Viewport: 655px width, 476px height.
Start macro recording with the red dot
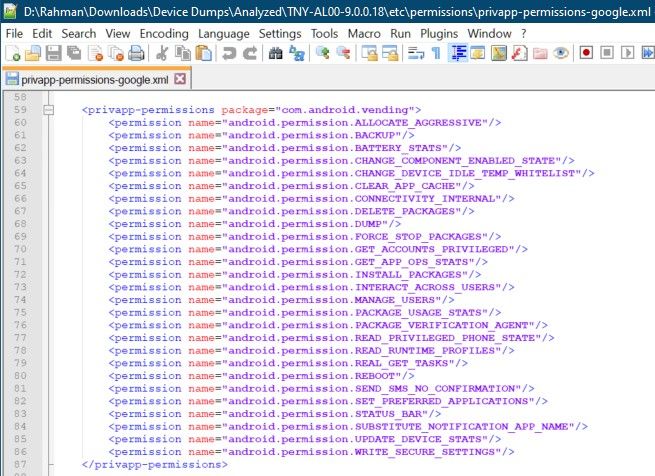tap(586, 53)
